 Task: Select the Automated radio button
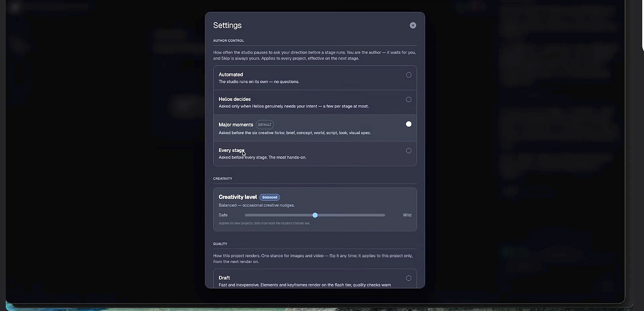click(x=409, y=75)
